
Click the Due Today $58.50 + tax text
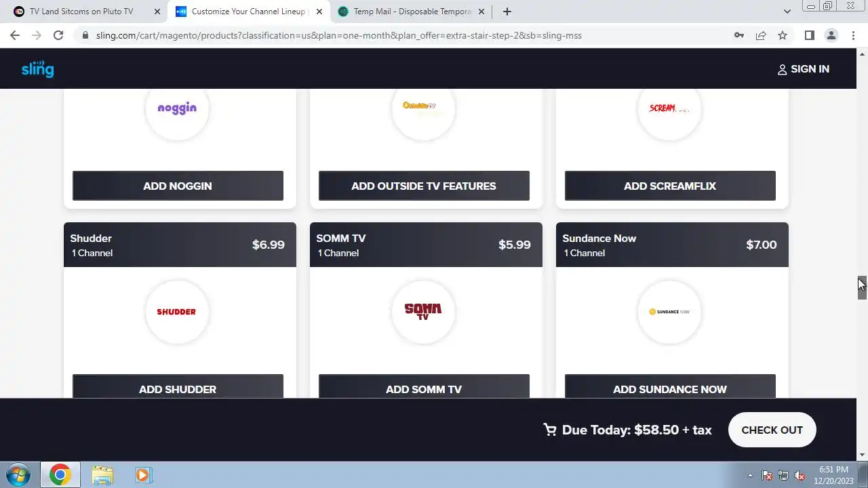(x=637, y=430)
